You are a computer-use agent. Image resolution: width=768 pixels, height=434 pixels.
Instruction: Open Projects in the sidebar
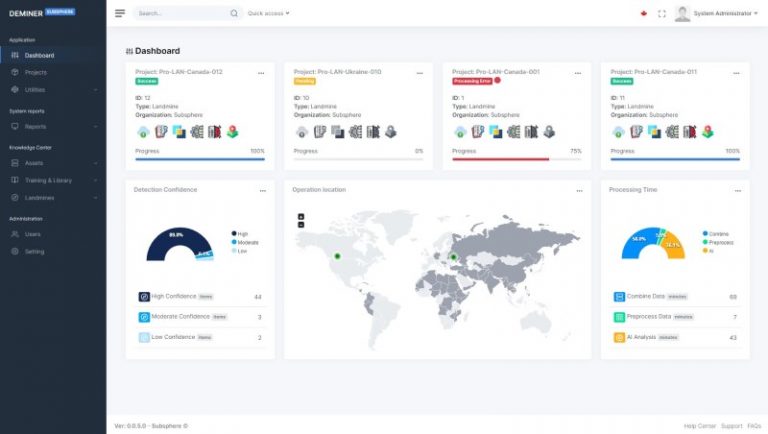click(x=36, y=72)
